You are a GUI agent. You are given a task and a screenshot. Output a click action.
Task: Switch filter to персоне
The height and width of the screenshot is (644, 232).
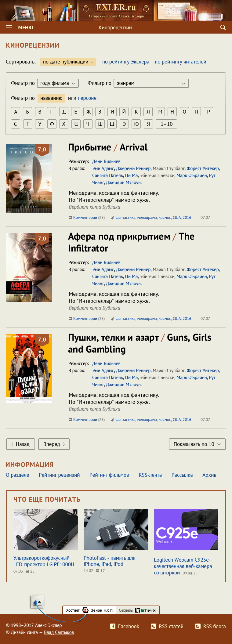pos(87,98)
